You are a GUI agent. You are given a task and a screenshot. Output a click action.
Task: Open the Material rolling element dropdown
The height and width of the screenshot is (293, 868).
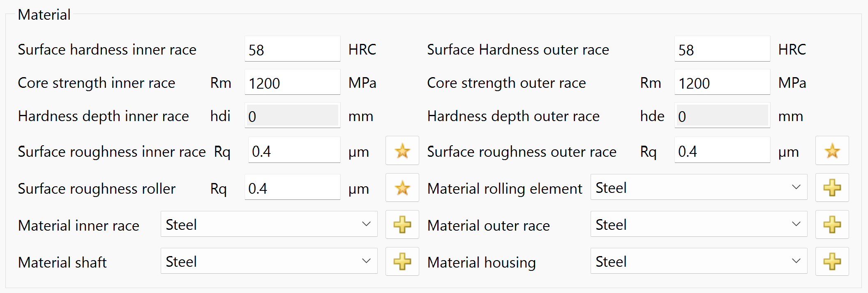pos(699,188)
